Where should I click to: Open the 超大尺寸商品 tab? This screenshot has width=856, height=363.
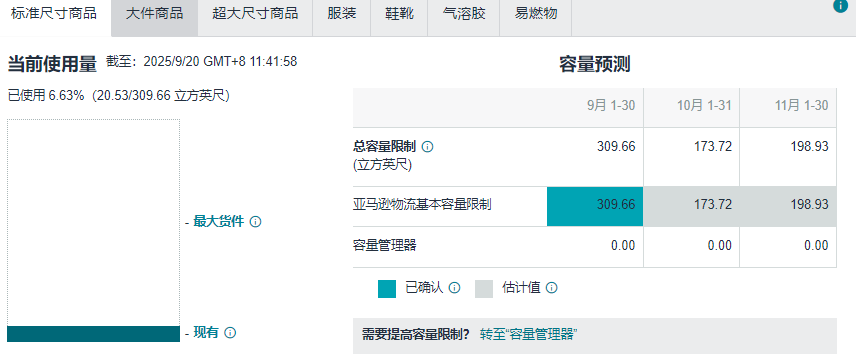click(255, 14)
